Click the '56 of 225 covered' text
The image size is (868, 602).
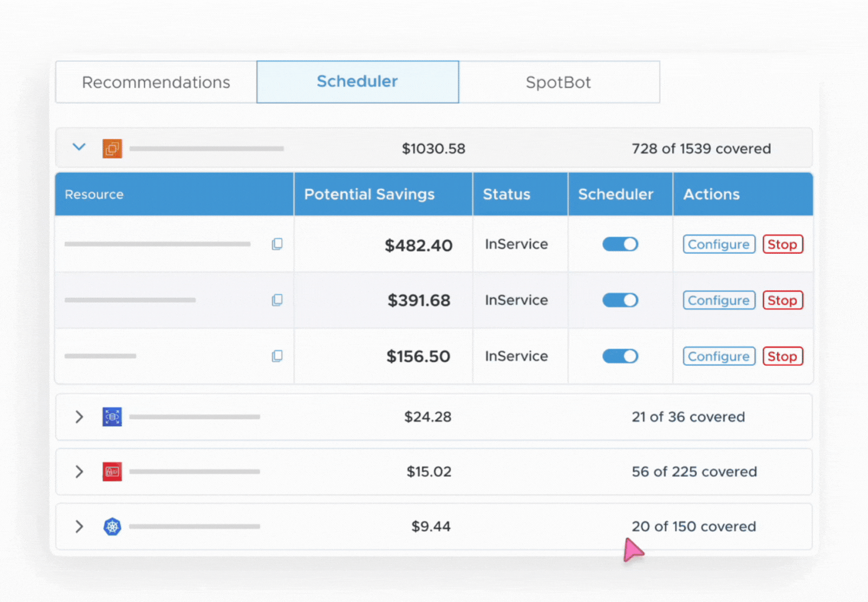[x=694, y=472]
